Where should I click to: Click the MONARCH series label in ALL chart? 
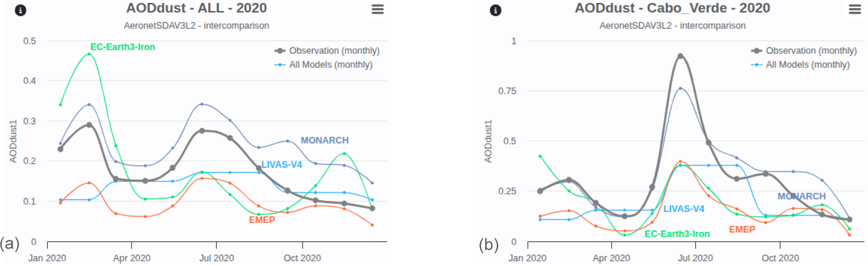click(x=324, y=141)
